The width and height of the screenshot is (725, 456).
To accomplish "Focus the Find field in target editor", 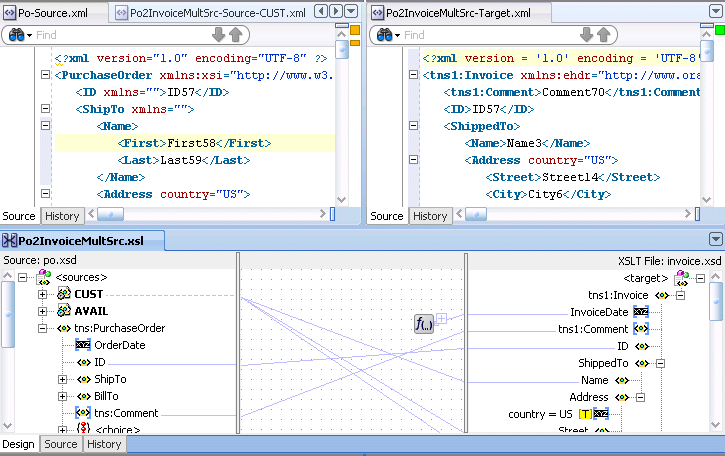I will [x=488, y=35].
